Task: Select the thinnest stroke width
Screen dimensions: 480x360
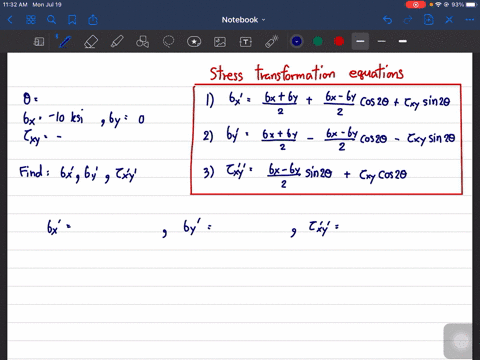Action: coord(382,41)
